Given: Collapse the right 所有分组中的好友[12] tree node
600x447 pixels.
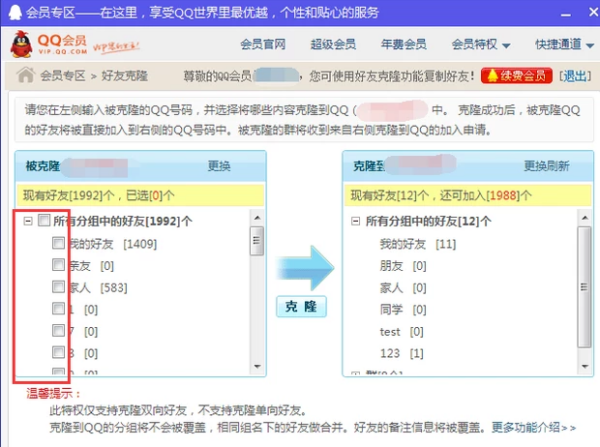Looking at the screenshot, I should tap(355, 221).
